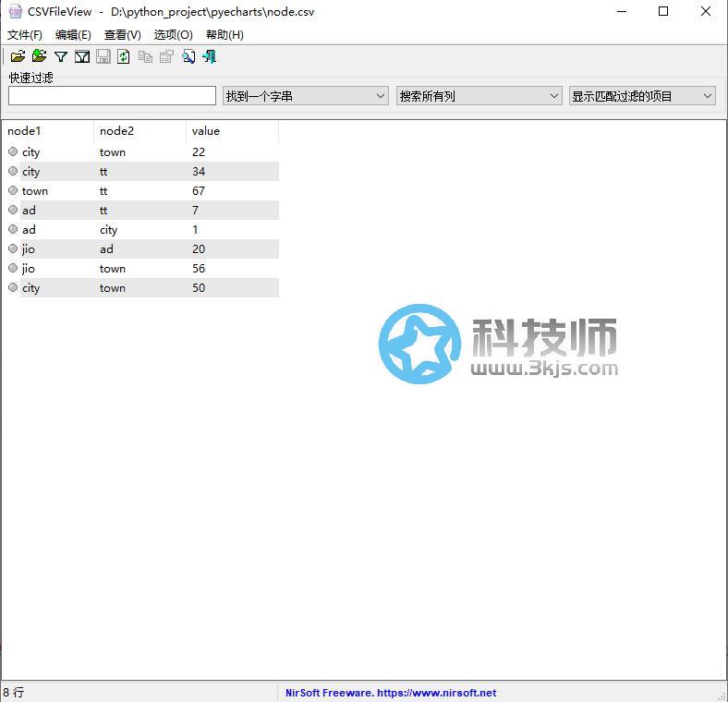The height and width of the screenshot is (702, 728).
Task: Open the 选项(O) menu
Action: [173, 35]
